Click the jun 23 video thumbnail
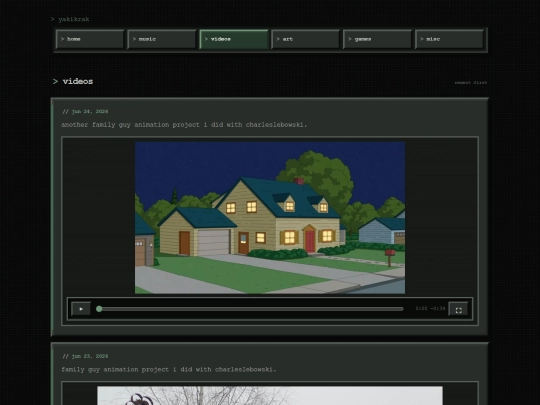The height and width of the screenshot is (405, 540). [270, 395]
